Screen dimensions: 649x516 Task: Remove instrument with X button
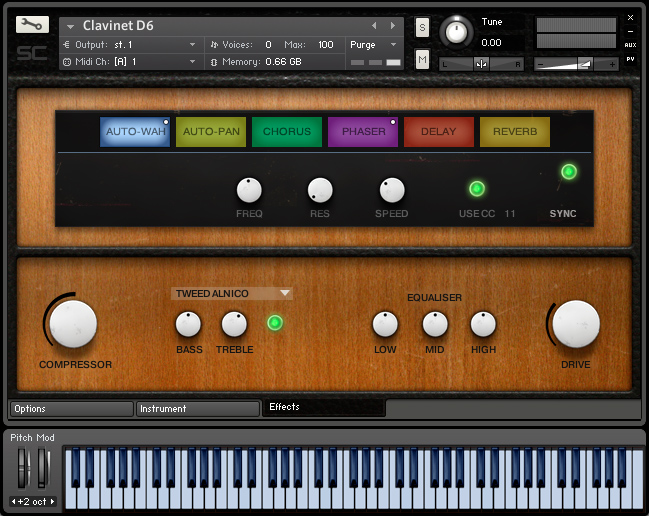pos(630,17)
